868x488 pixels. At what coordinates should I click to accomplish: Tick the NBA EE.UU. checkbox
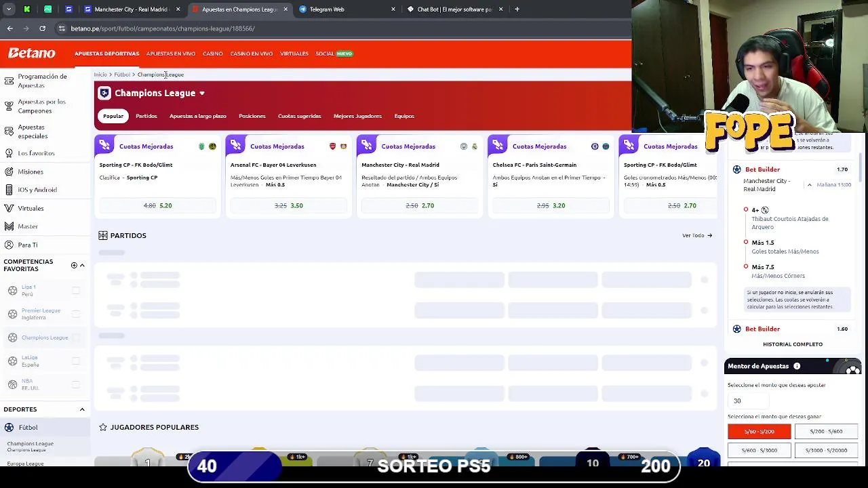(x=76, y=384)
